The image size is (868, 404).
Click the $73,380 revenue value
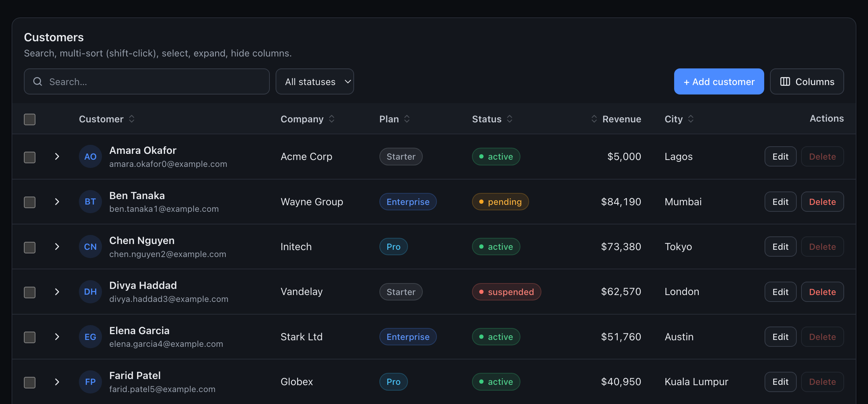(621, 247)
